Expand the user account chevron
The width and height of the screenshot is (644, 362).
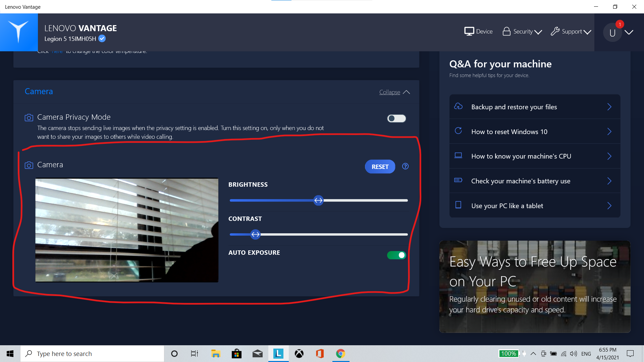(629, 32)
